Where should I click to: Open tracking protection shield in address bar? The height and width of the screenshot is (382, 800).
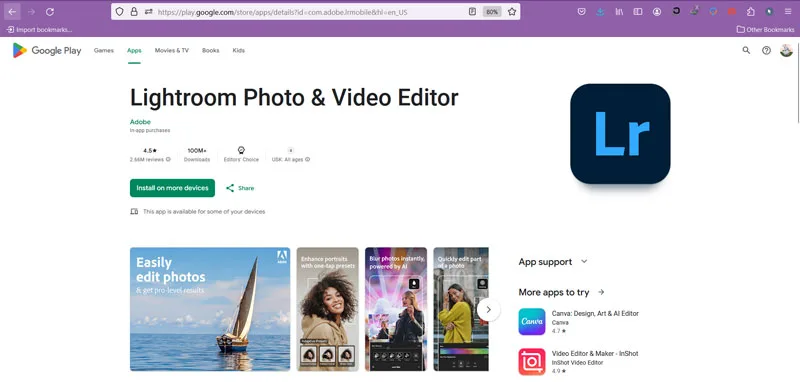119,12
